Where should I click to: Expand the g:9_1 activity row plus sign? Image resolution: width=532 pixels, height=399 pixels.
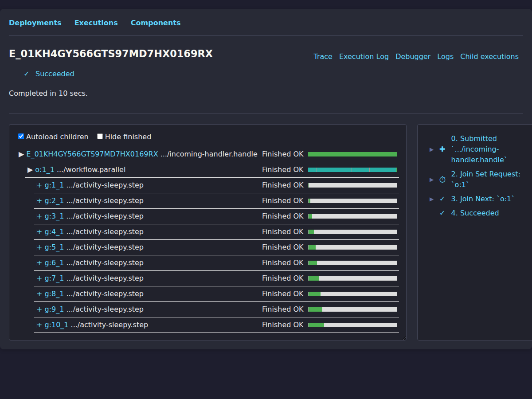pos(39,309)
